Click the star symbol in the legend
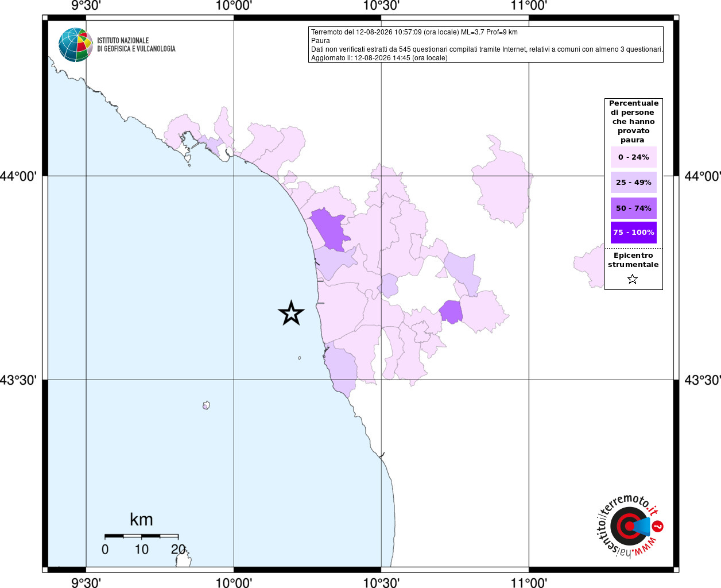This screenshot has height=588, width=721. click(633, 279)
